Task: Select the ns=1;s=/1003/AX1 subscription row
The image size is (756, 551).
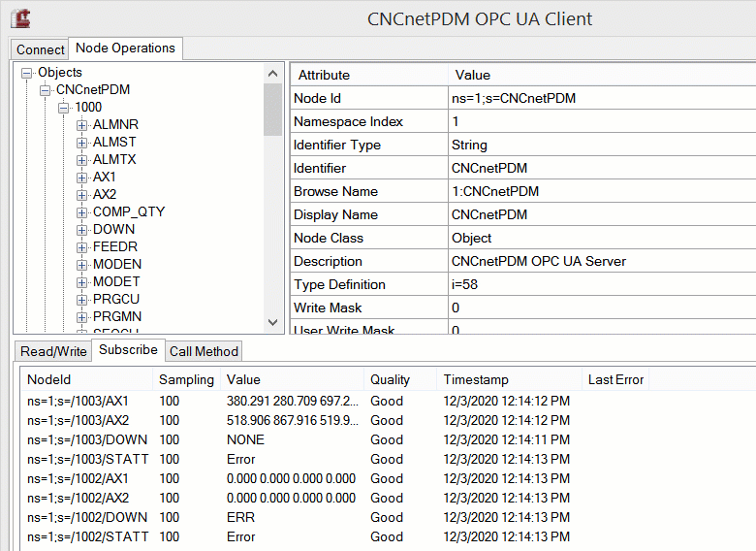Action: point(78,401)
